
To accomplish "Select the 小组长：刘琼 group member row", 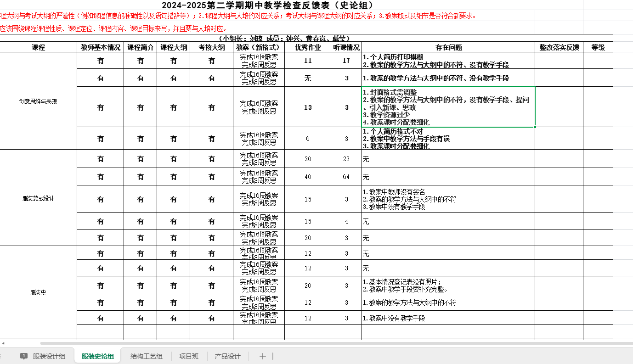I will tap(285, 38).
